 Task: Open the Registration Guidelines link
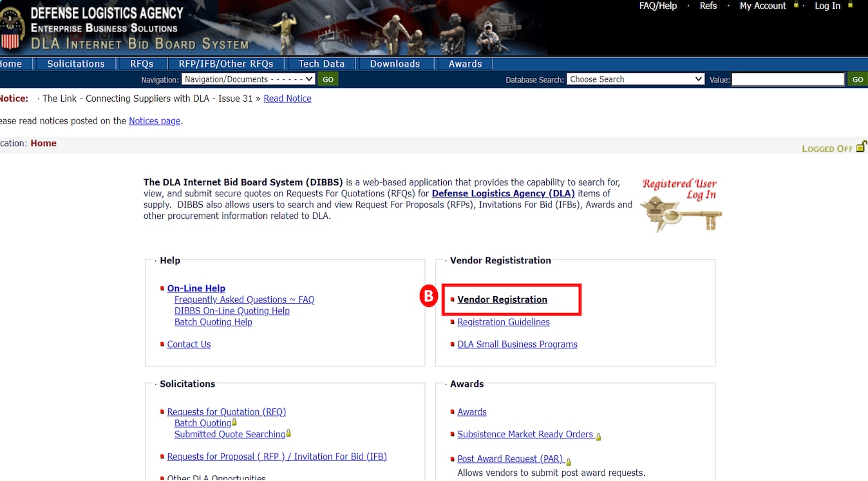point(504,322)
